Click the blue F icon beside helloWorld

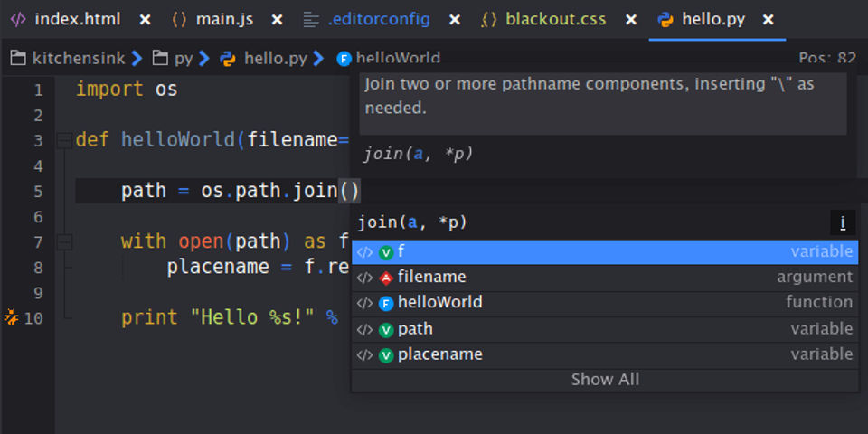pos(386,304)
